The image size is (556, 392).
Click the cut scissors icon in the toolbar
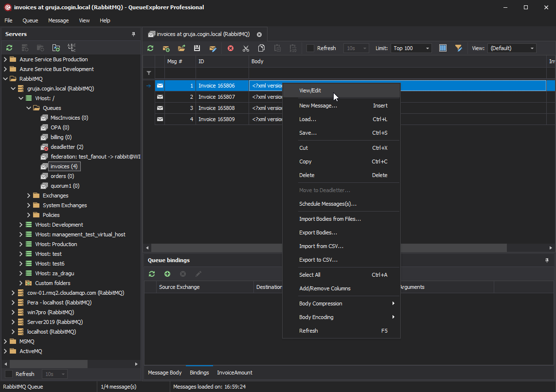click(246, 48)
